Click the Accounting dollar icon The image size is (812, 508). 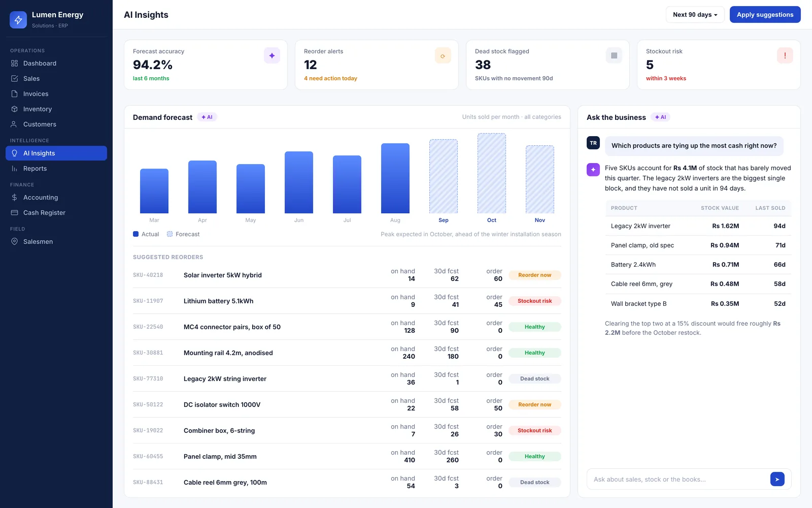tap(14, 198)
